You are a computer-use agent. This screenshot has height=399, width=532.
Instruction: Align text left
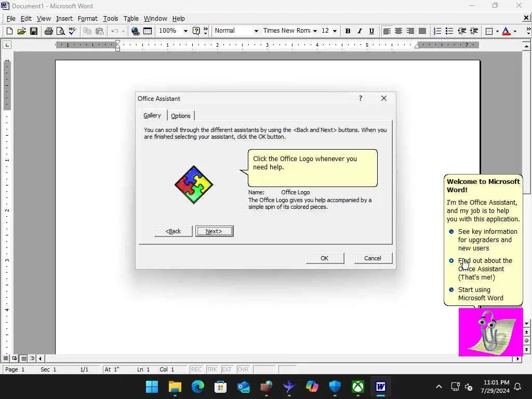click(x=387, y=31)
